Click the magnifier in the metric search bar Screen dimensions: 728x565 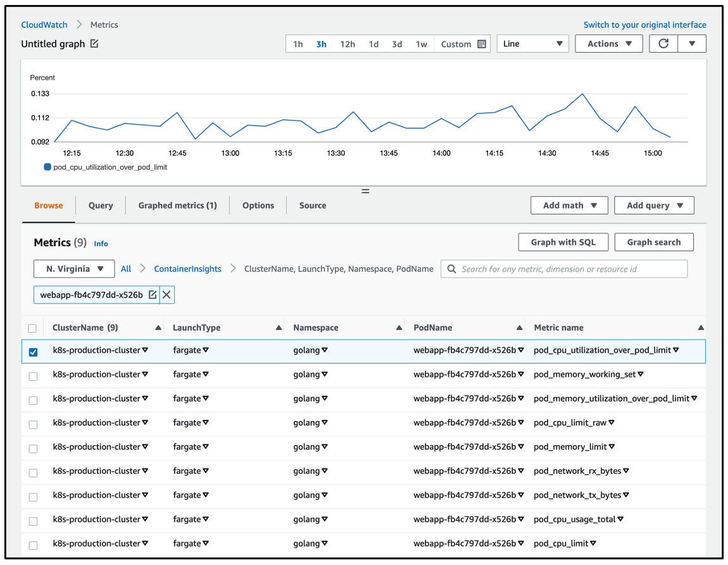(451, 269)
